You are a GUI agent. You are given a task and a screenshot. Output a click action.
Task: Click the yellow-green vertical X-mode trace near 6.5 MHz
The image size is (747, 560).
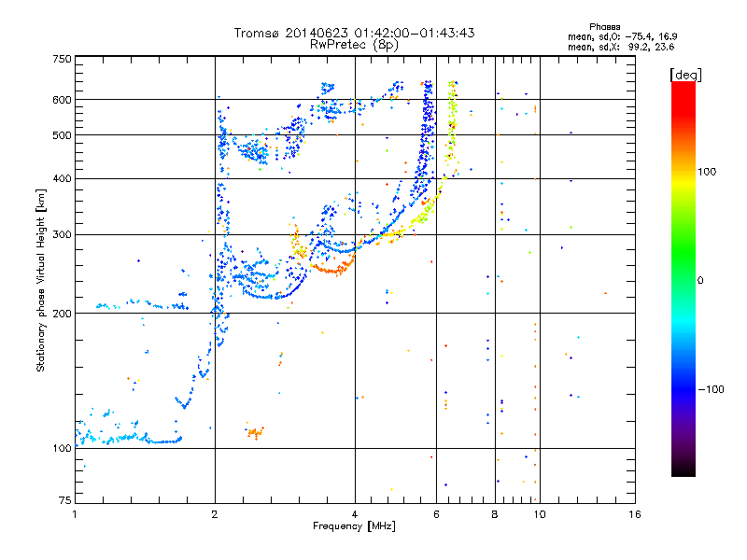tap(452, 124)
